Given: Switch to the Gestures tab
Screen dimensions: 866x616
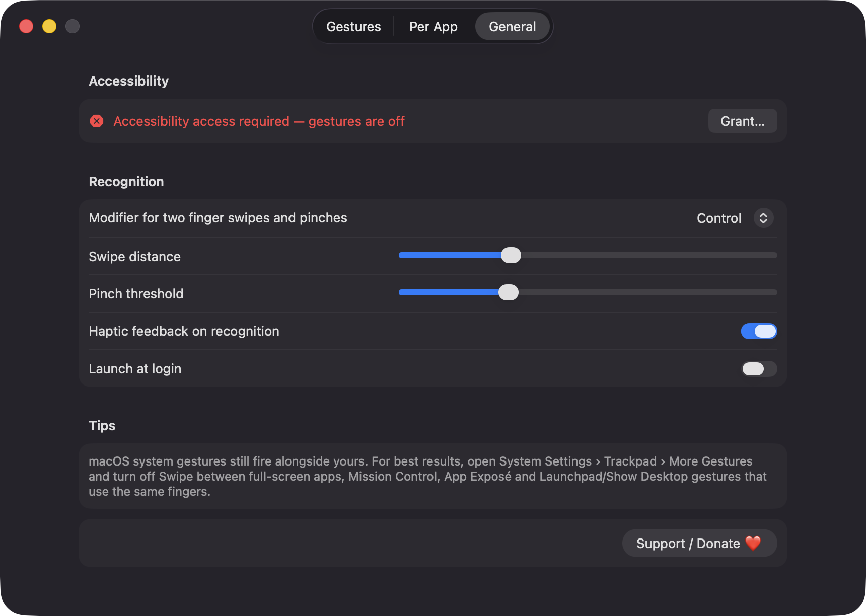Looking at the screenshot, I should pos(353,27).
